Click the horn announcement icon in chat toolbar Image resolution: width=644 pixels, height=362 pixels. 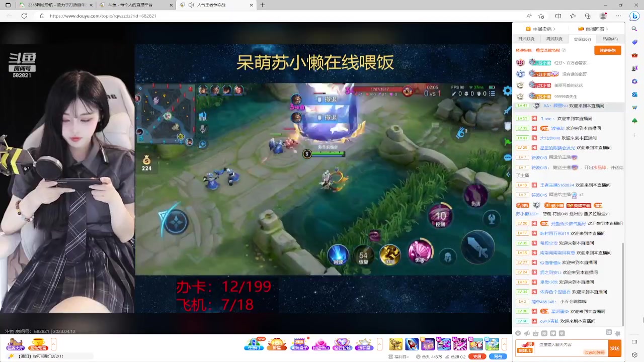click(x=527, y=333)
